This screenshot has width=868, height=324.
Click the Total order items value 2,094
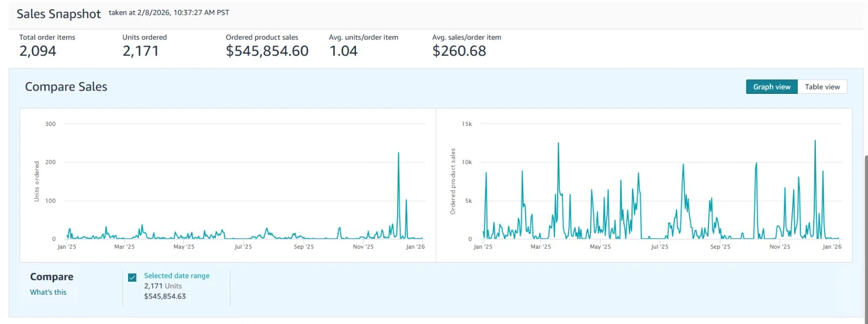click(38, 51)
